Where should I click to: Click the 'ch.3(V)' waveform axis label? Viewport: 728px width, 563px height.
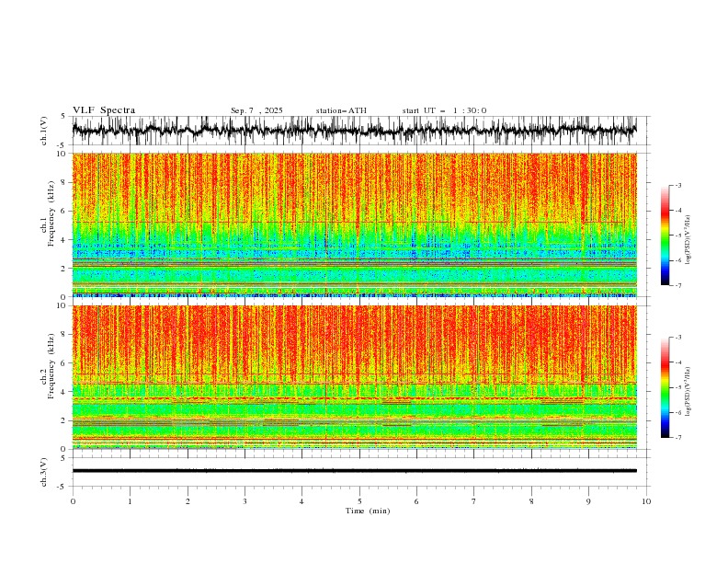(44, 472)
